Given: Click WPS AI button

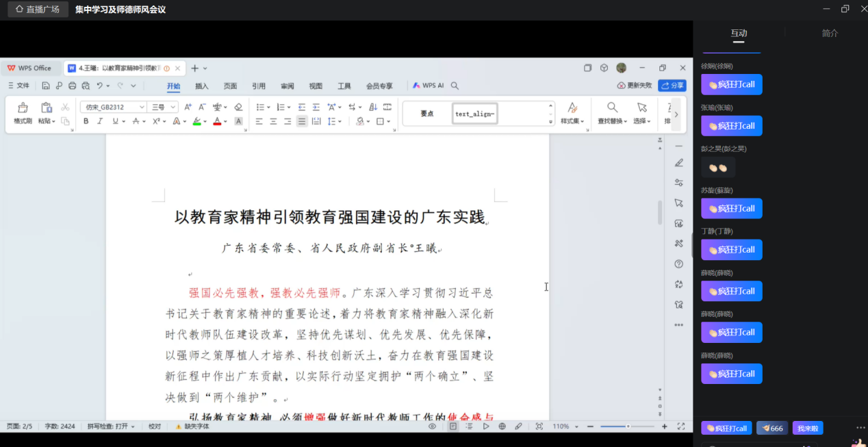Looking at the screenshot, I should (x=429, y=86).
